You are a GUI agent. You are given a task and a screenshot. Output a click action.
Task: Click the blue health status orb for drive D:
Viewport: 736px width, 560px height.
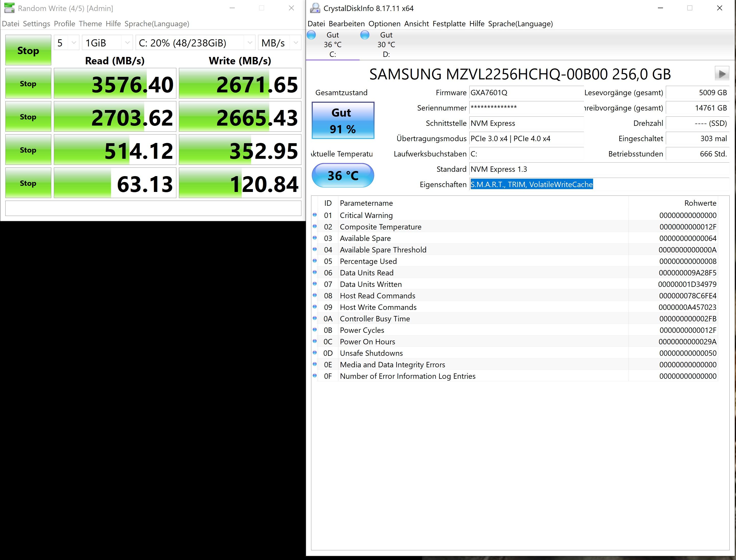click(365, 35)
